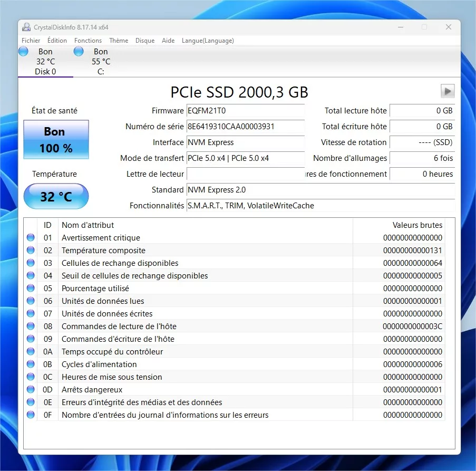This screenshot has height=471, width=476.
Task: Click the empty Lettre de lecteur field
Action: coord(246,174)
